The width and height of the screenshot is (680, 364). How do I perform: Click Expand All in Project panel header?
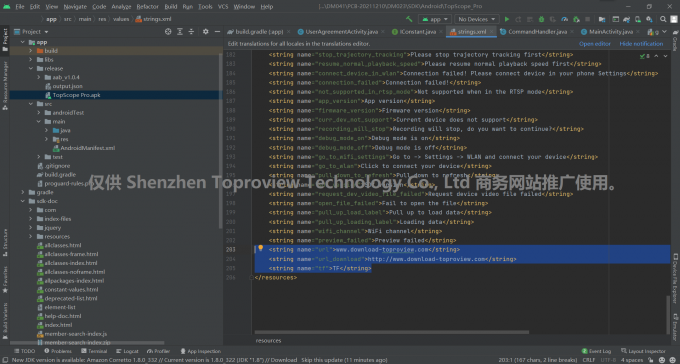180,31
